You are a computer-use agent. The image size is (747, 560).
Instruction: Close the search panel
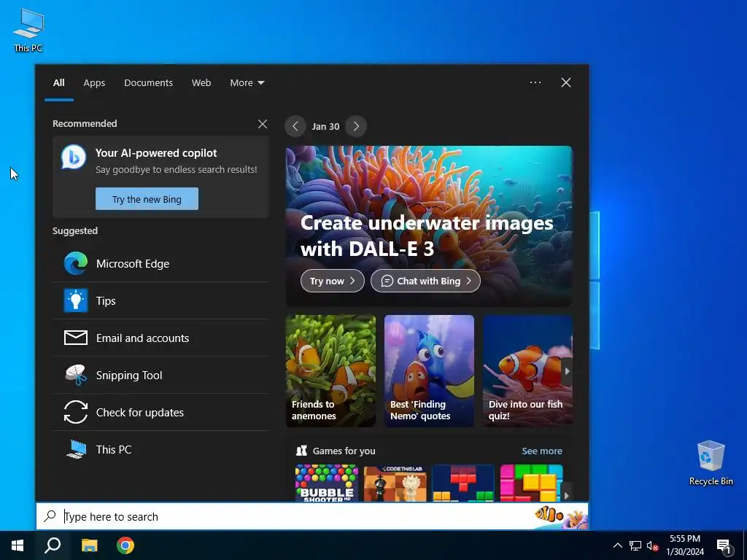(566, 82)
